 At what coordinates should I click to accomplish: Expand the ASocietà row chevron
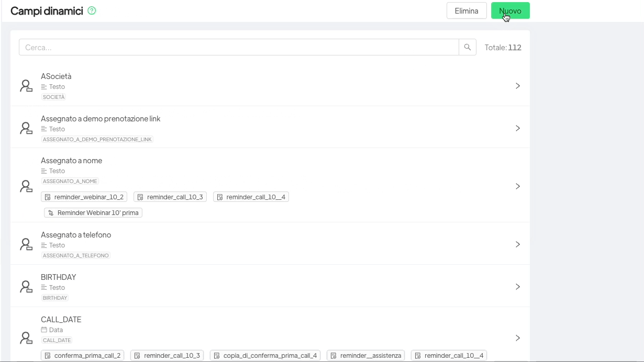point(517,86)
